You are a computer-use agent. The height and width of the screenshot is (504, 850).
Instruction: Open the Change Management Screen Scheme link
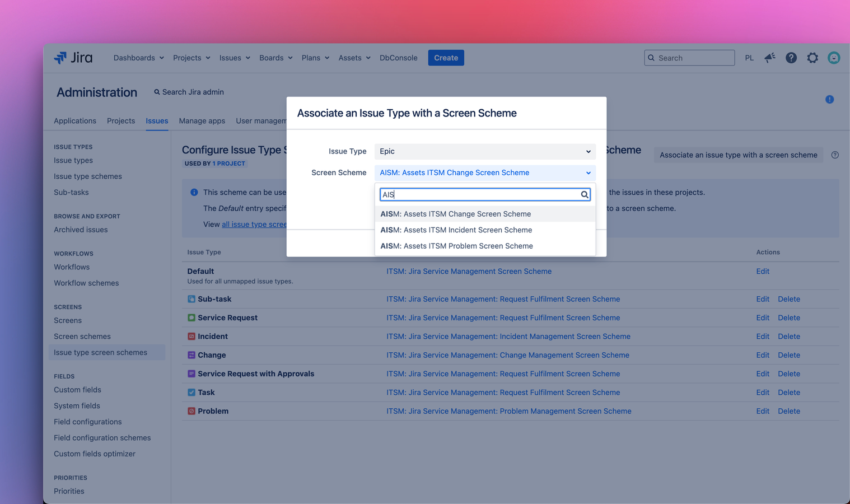(508, 355)
